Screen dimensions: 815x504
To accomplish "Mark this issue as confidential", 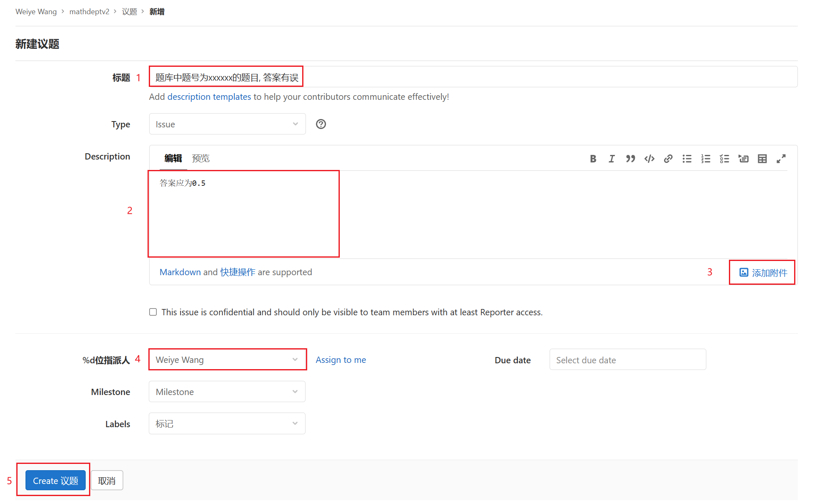I will [153, 312].
